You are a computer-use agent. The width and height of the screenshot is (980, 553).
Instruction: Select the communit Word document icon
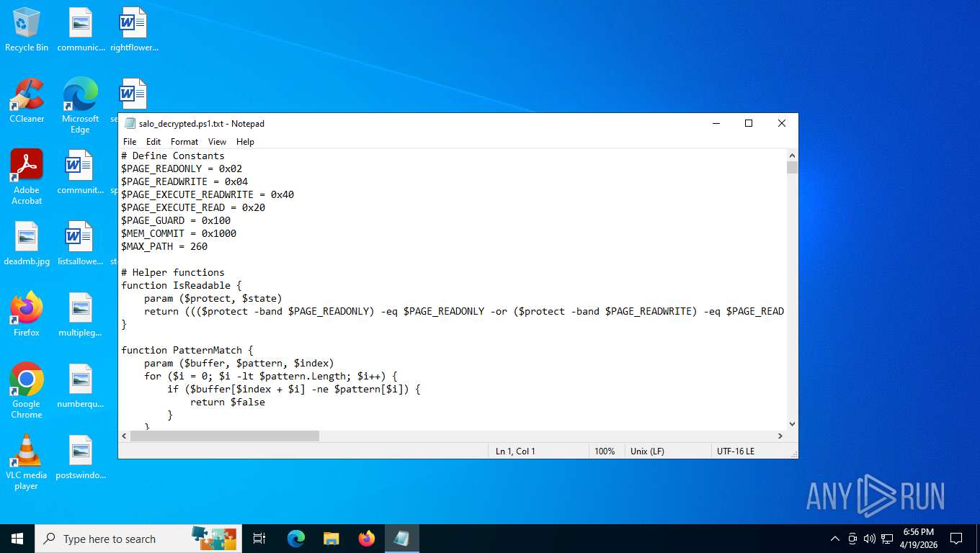(80, 172)
